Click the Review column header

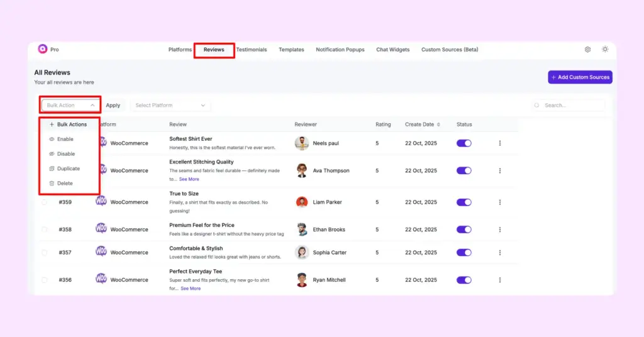click(x=178, y=124)
